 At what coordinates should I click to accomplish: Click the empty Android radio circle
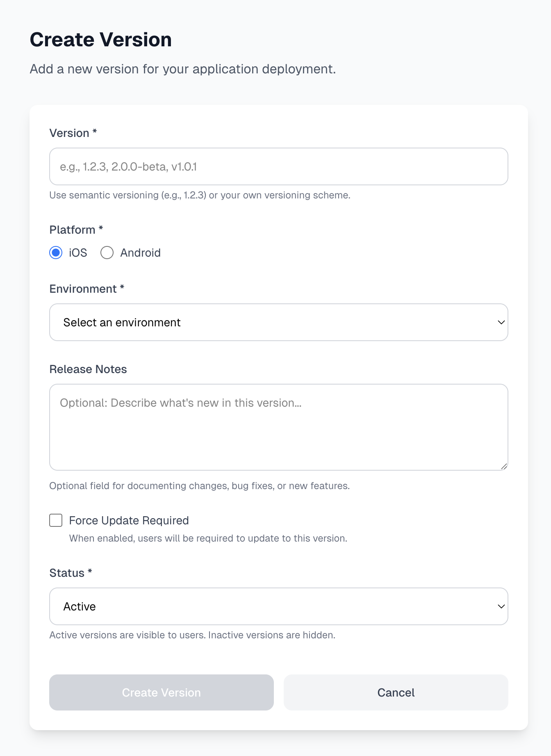(x=107, y=253)
